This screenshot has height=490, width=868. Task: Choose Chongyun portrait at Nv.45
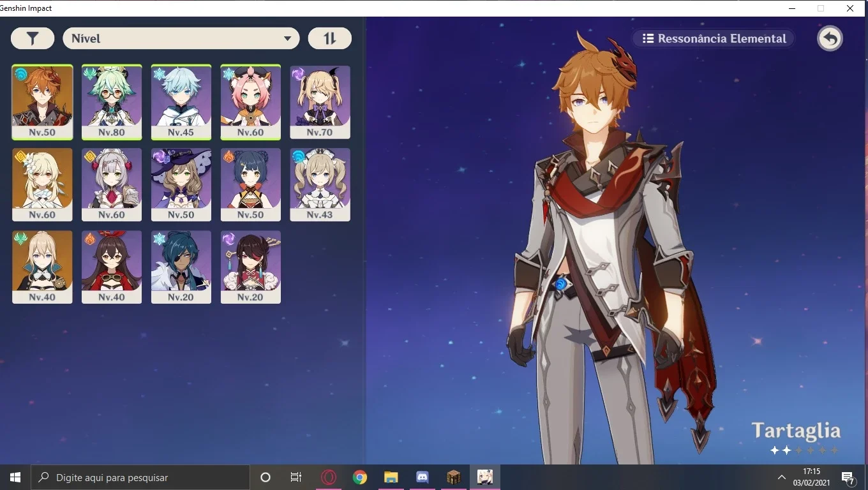tap(181, 102)
